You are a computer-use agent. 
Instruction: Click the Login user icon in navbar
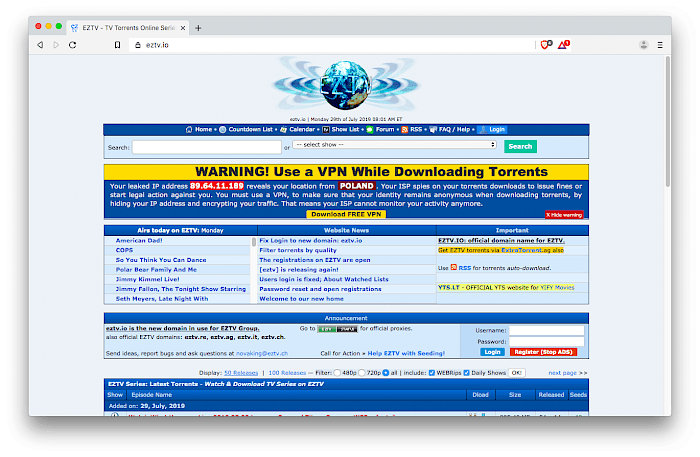483,129
